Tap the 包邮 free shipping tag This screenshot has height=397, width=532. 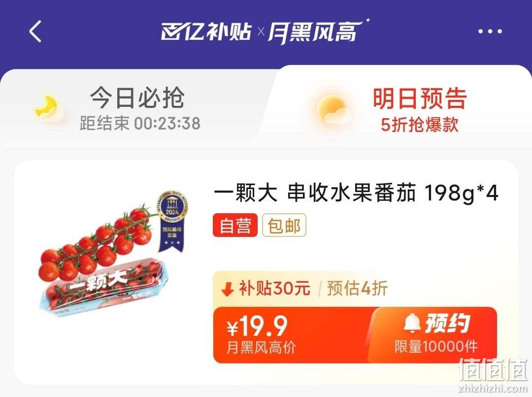284,225
